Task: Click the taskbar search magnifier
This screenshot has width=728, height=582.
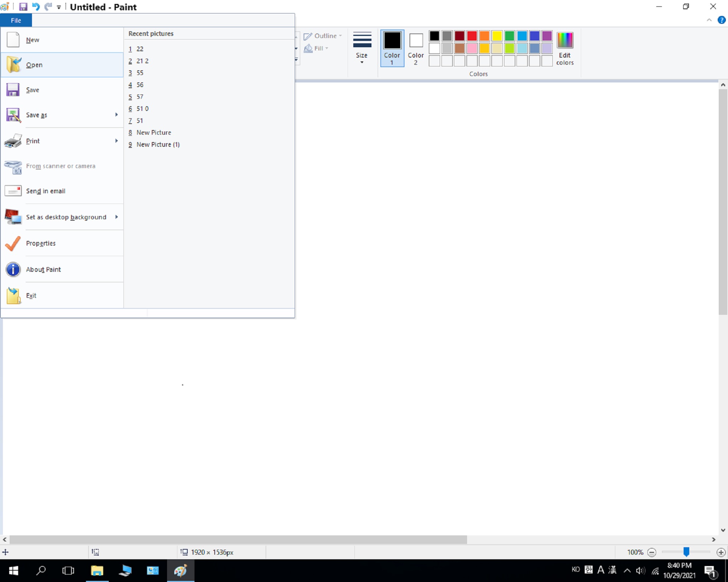Action: click(x=41, y=571)
